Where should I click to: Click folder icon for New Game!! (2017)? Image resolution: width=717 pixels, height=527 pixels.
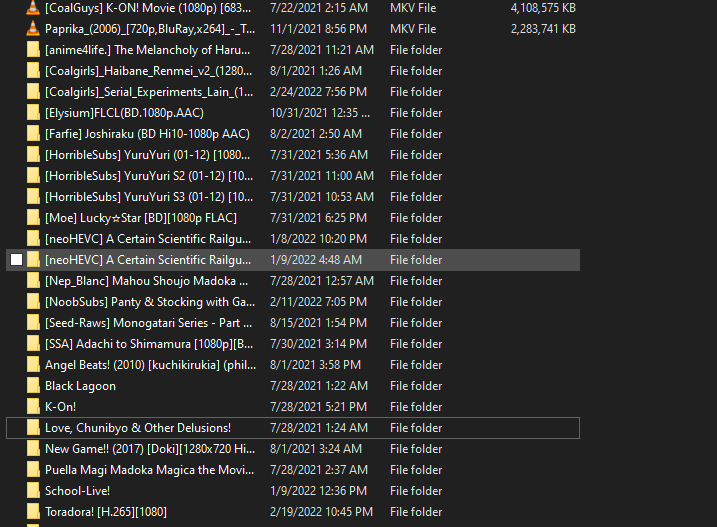click(33, 449)
